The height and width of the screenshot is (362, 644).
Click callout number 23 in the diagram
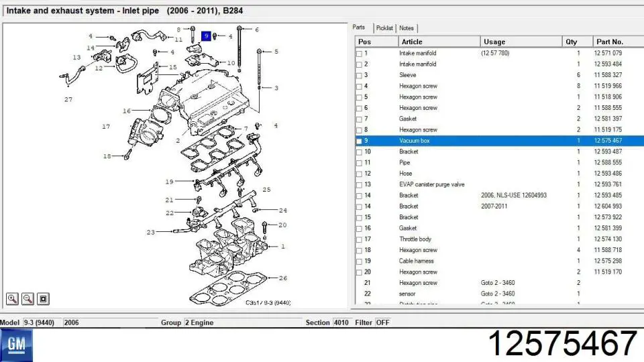[x=151, y=233]
